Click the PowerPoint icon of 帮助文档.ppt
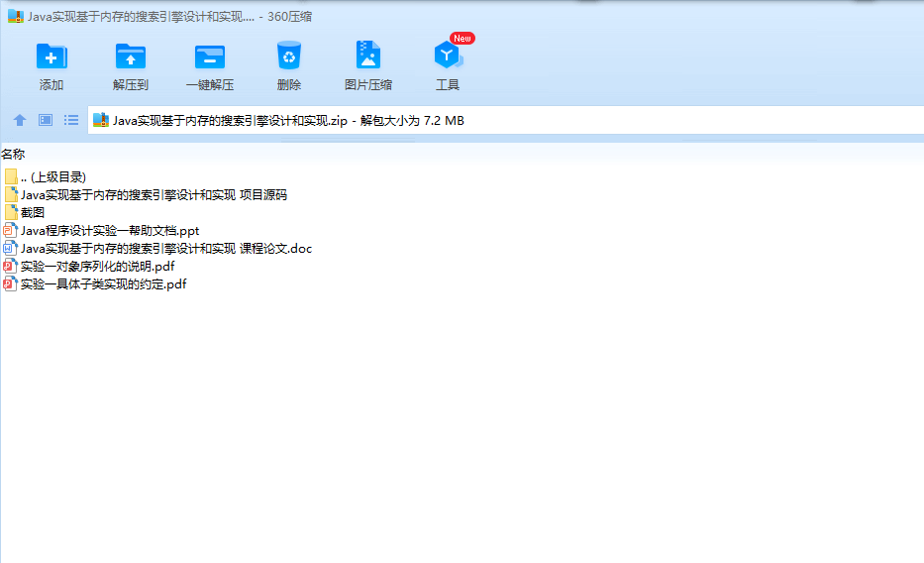This screenshot has width=924, height=563. point(10,231)
